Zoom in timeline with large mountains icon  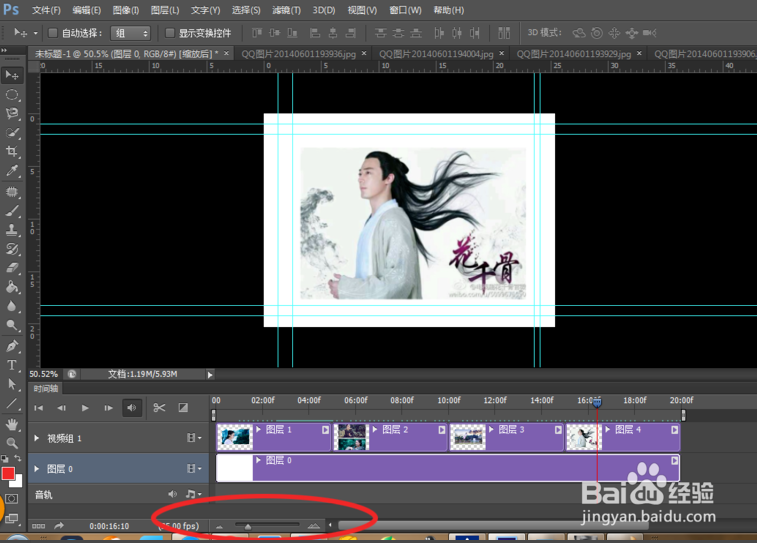313,526
